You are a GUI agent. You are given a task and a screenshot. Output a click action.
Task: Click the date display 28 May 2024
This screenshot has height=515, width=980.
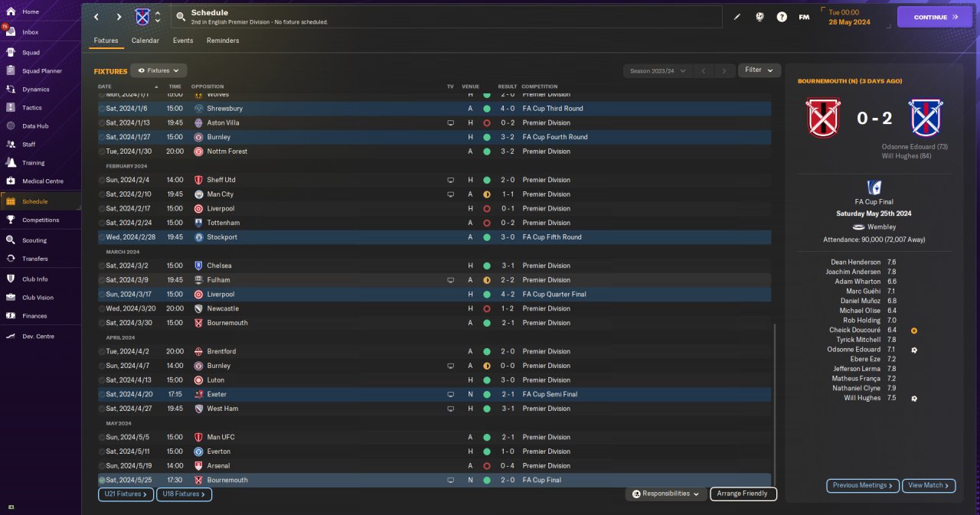[848, 21]
